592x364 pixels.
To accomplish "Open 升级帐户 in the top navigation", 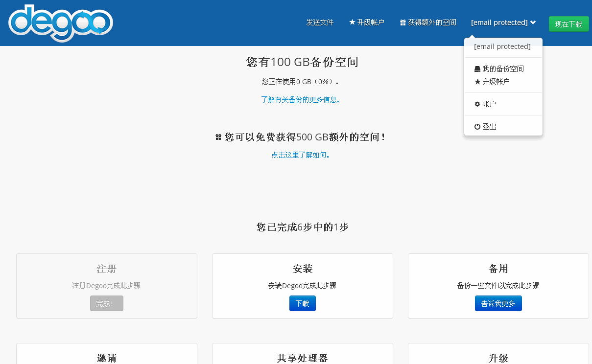I will (367, 23).
